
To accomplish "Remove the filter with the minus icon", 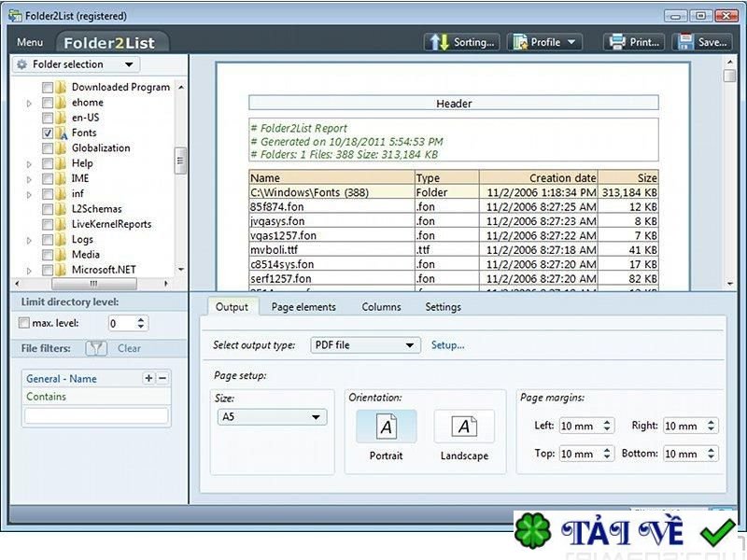I will (162, 378).
